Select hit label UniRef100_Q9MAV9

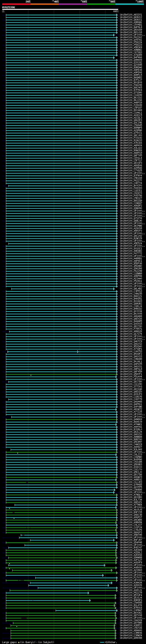(x=131, y=60)
